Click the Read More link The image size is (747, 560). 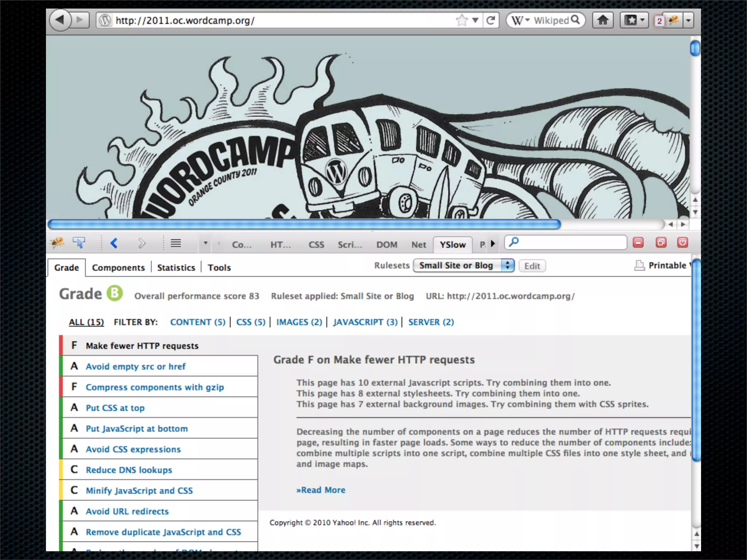(x=321, y=490)
